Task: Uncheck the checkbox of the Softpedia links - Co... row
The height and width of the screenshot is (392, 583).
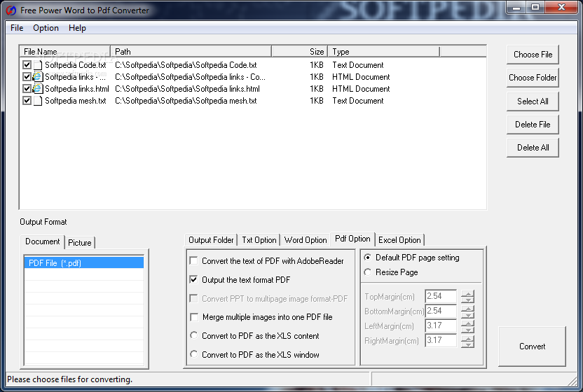Action: [27, 77]
